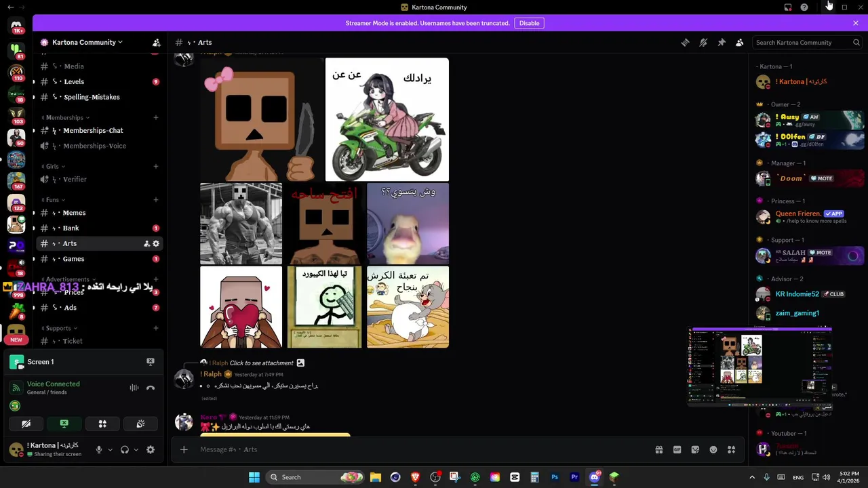Open the Threads icon in channel header
The width and height of the screenshot is (868, 488).
685,42
